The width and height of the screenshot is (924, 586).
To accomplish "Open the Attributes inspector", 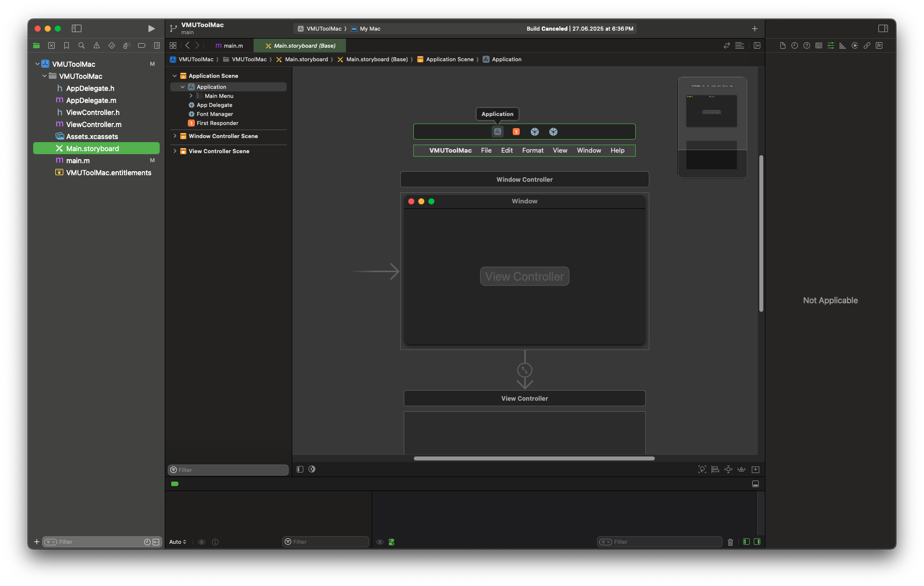I will [831, 46].
